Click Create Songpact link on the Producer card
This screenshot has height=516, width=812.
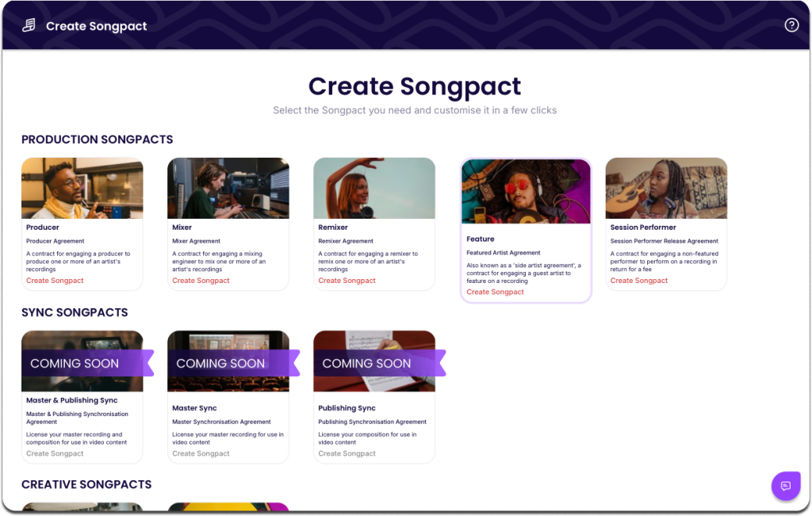55,281
